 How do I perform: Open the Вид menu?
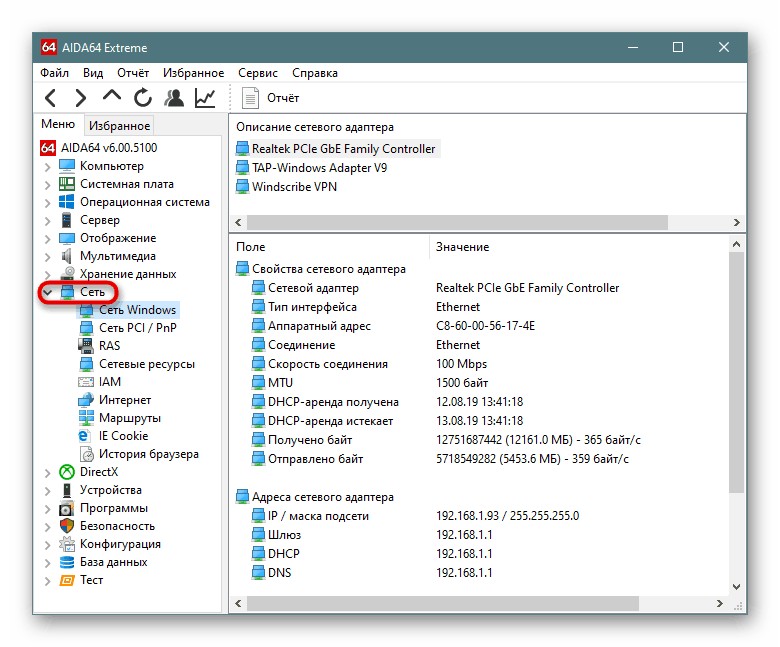click(93, 73)
